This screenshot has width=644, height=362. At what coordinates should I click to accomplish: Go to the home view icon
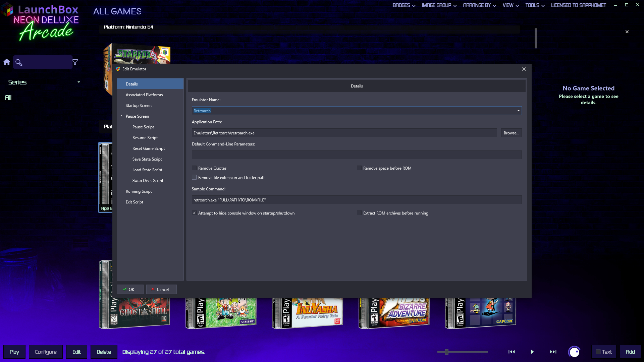point(7,62)
